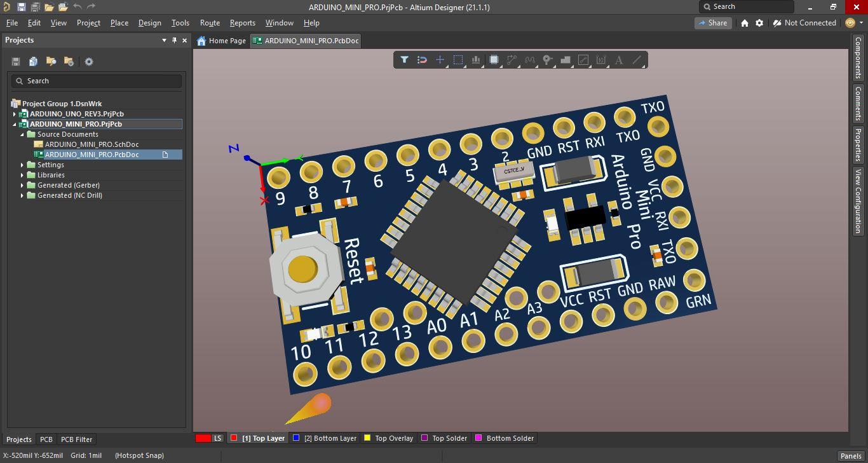The image size is (868, 463).
Task: Open the Design menu
Action: coord(149,23)
